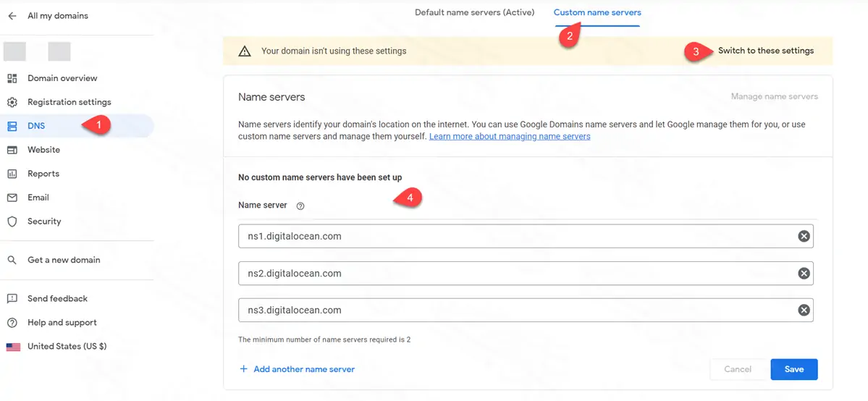
Task: Click the blue Save button
Action: click(793, 369)
